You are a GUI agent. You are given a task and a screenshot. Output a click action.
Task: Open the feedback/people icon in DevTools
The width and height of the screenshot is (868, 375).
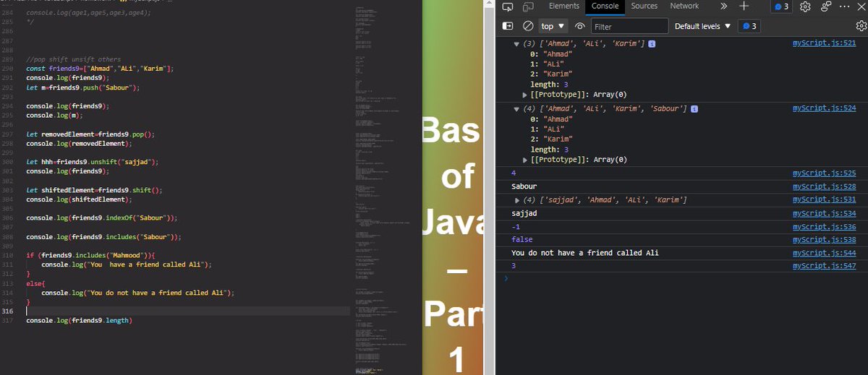825,7
